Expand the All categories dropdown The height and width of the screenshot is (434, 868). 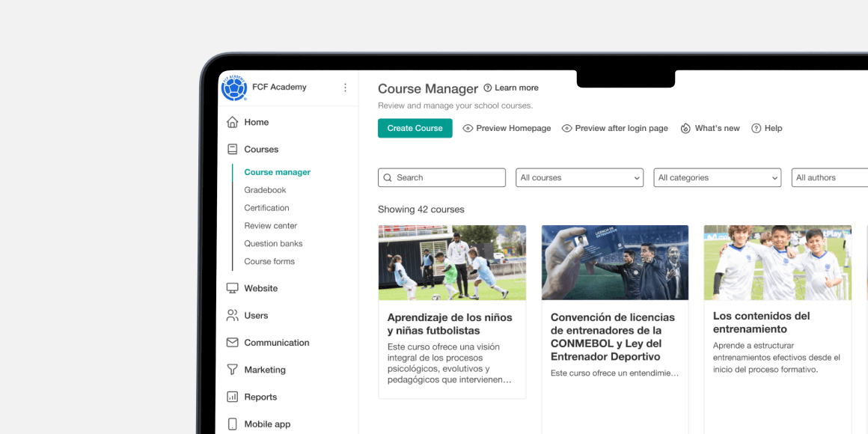coord(718,177)
